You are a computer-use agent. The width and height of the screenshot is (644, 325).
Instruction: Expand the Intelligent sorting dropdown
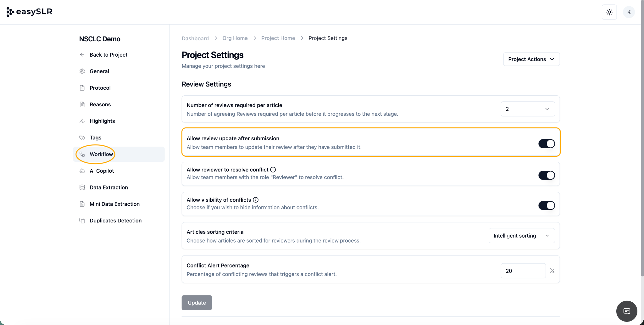pyautogui.click(x=521, y=236)
